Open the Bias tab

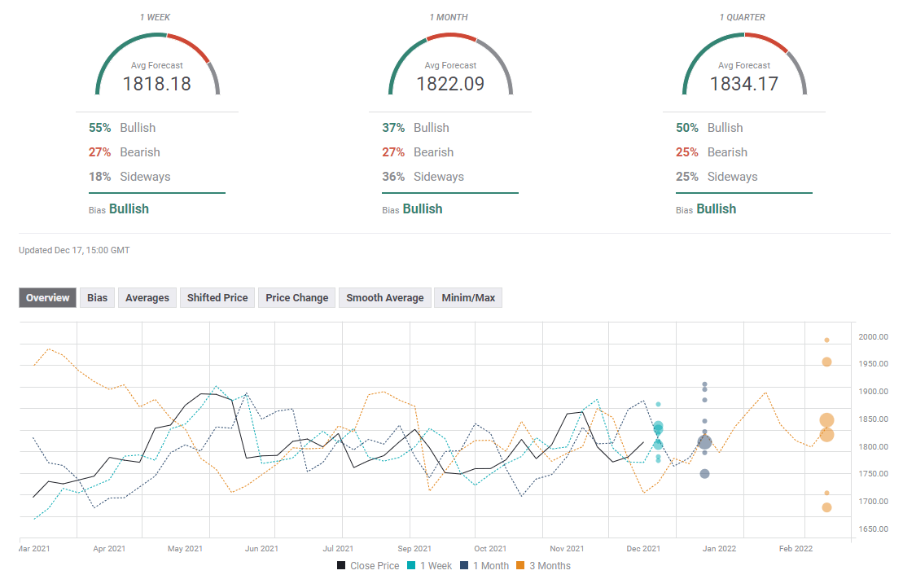[97, 298]
